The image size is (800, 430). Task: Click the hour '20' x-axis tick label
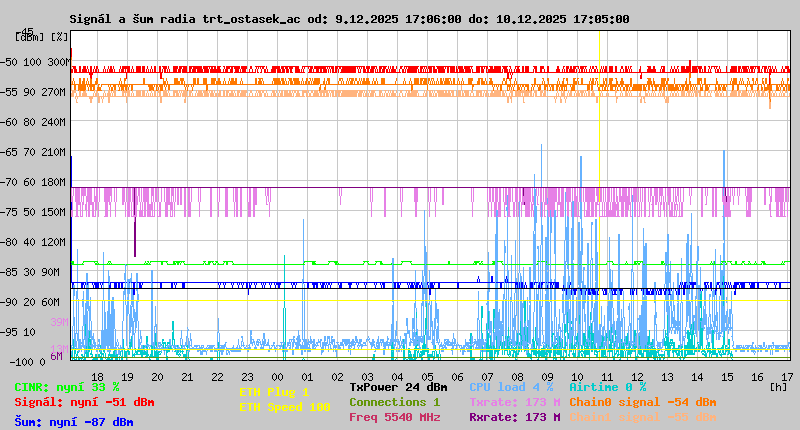(x=158, y=377)
